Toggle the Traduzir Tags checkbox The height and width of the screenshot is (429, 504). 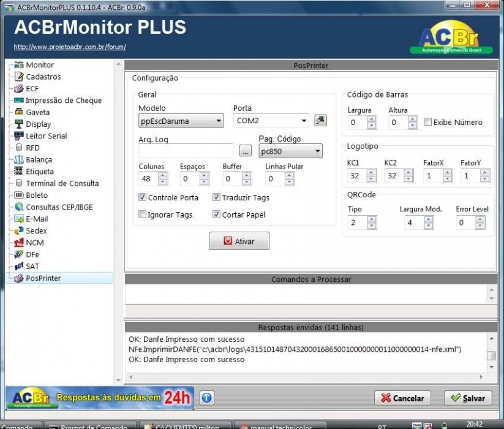216,197
